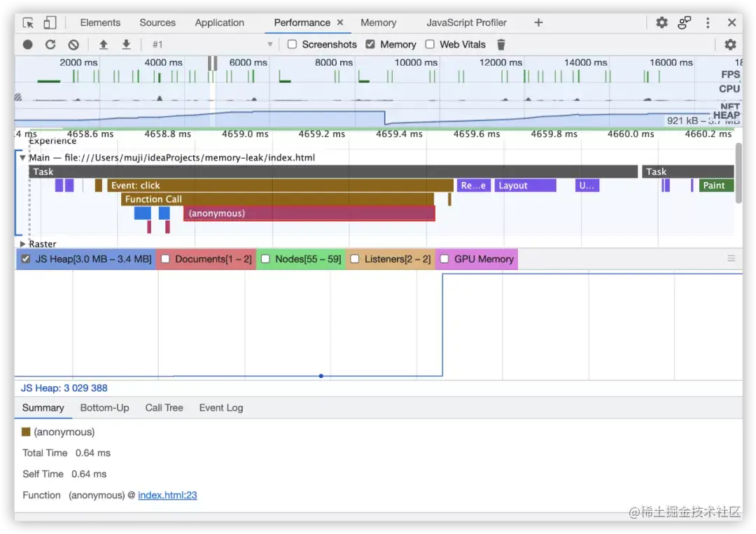Select the Performance tab
The image size is (756, 534).
coord(302,22)
